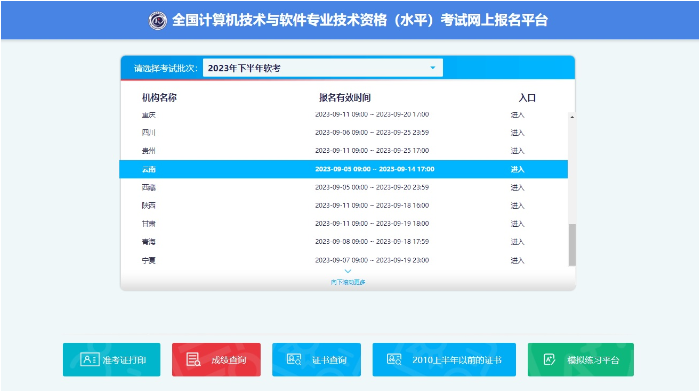
Task: Select the 甘肃 institution name
Action: 148,223
